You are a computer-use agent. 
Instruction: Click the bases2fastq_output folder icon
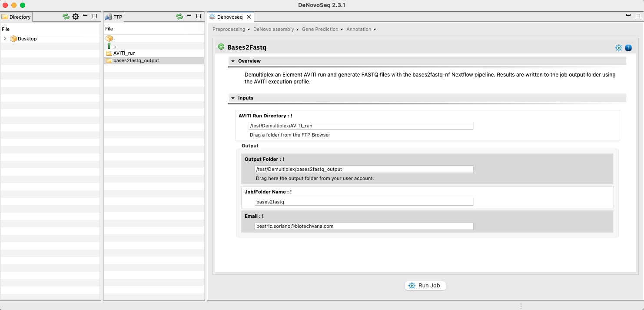[x=109, y=60]
